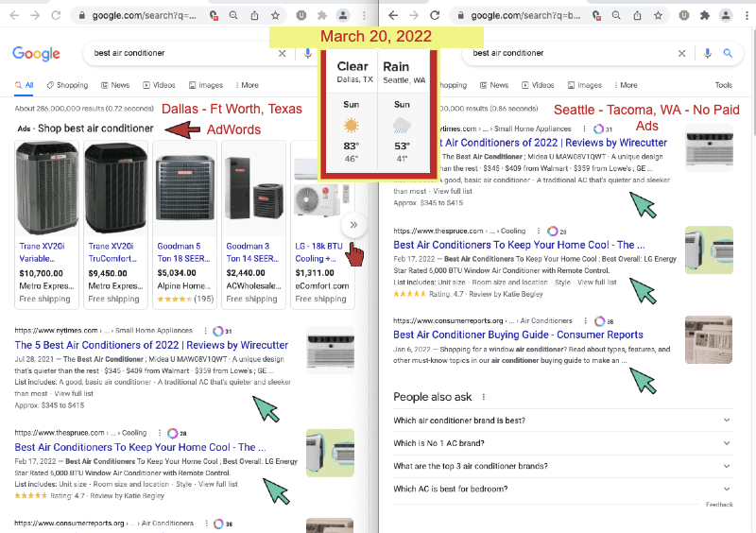Bookmark page with star in left browser
The height and width of the screenshot is (533, 756).
[275, 15]
